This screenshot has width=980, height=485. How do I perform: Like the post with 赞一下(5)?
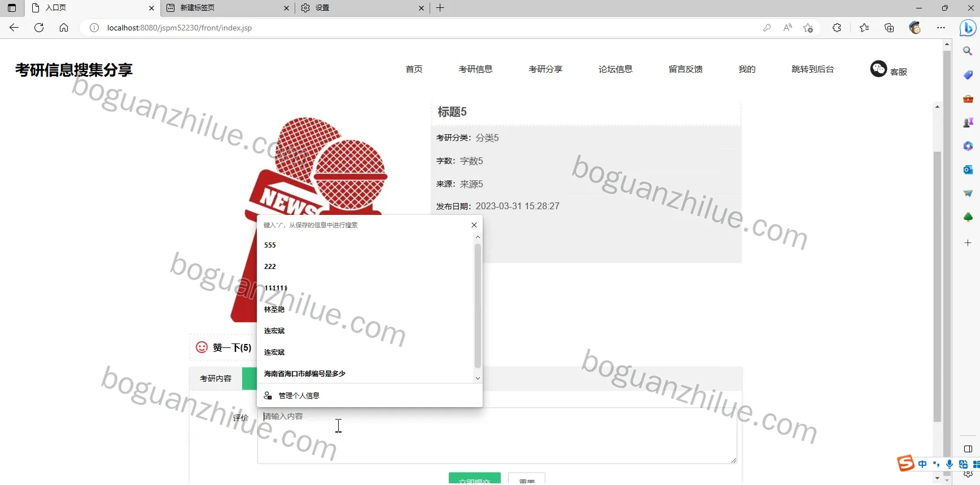(224, 347)
